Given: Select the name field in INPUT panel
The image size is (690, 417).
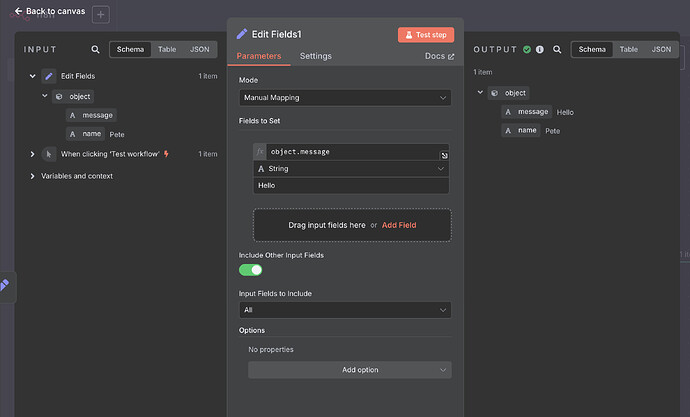Looking at the screenshot, I should coord(85,134).
